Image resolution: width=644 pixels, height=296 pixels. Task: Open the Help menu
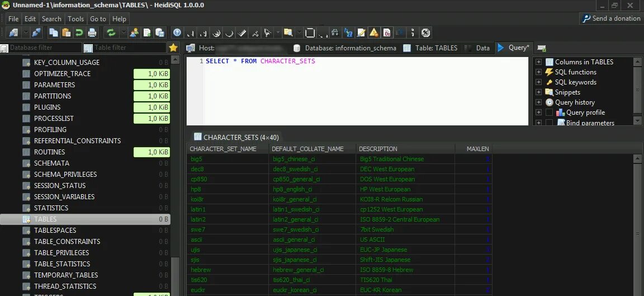pos(119,19)
